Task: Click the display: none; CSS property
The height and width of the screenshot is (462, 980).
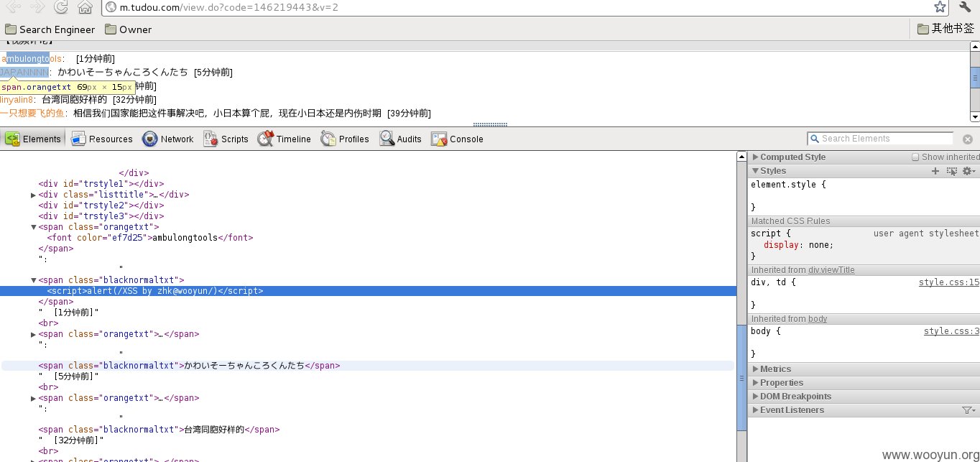Action: pyautogui.click(x=799, y=245)
